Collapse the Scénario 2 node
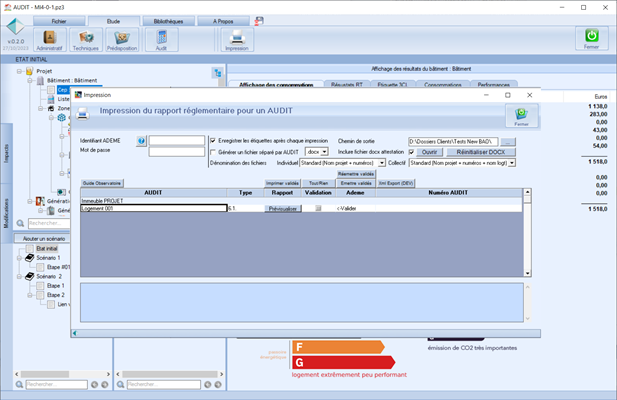 19,276
